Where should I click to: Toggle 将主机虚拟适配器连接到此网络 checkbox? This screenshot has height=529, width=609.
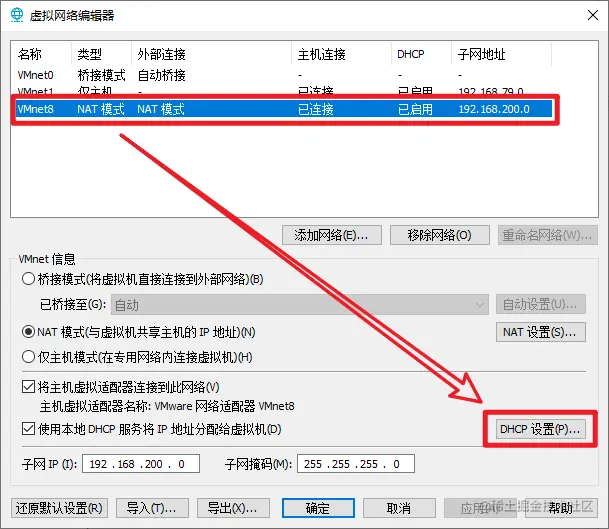click(x=28, y=387)
